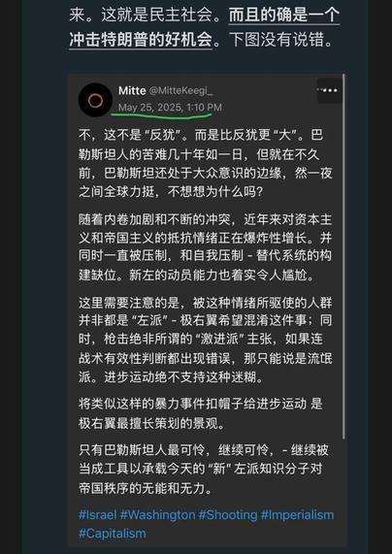392x554 pixels.
Task: Click the paragraph starting 随着内卷加剧
Action: click(x=205, y=248)
